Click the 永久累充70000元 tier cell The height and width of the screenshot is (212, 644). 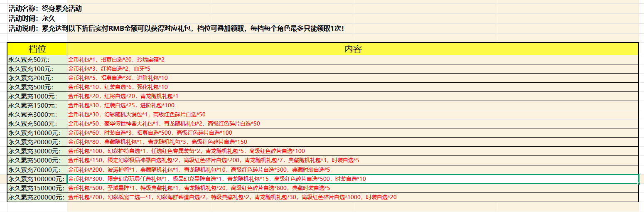tap(37, 170)
